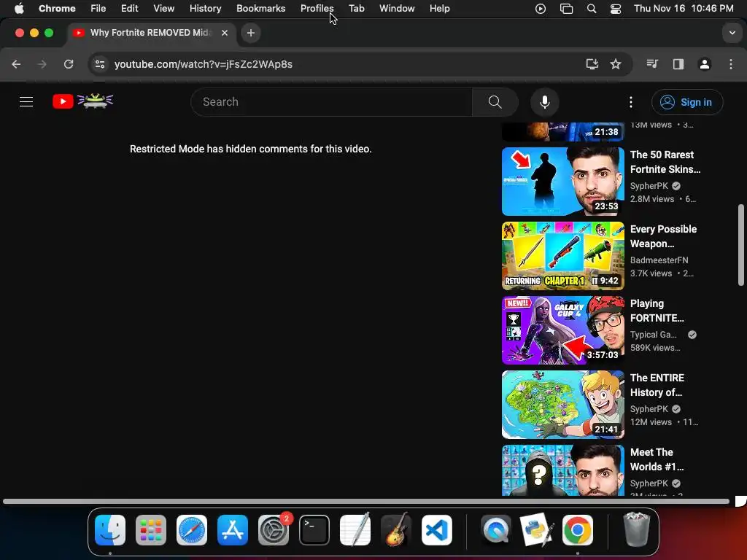Open Meet The Worlds #1 video thumbnail
747x560 pixels.
tap(562, 470)
